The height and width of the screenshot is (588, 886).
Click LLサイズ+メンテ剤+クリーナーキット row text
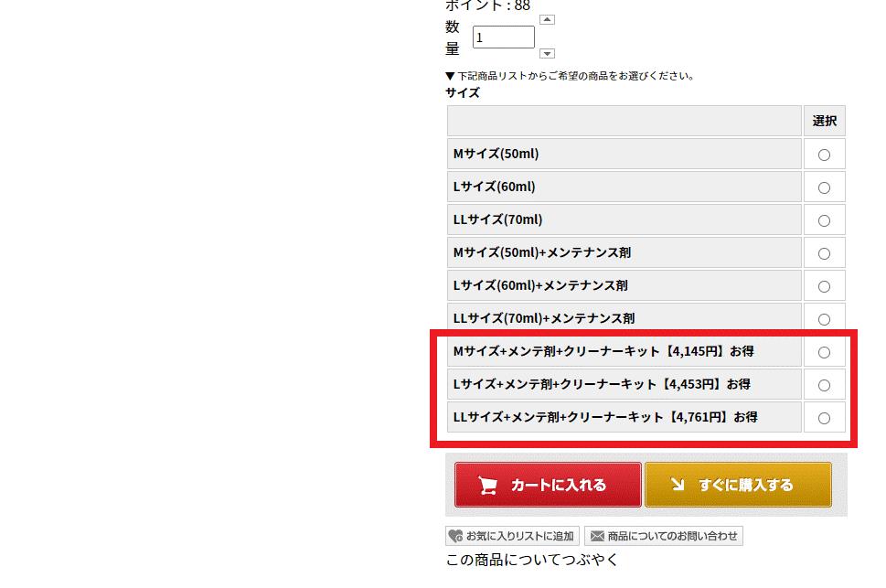(x=605, y=417)
